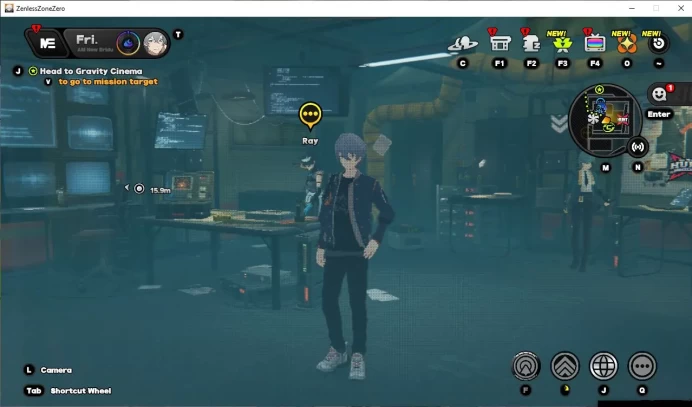Close the ZenlessZoneZero window
Viewport: 692px width, 407px height.
(681, 8)
